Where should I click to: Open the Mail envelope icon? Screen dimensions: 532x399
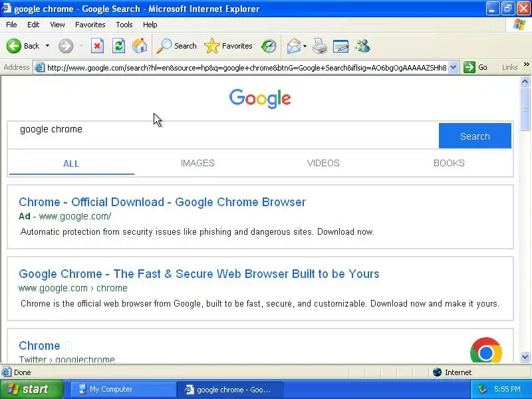(294, 46)
